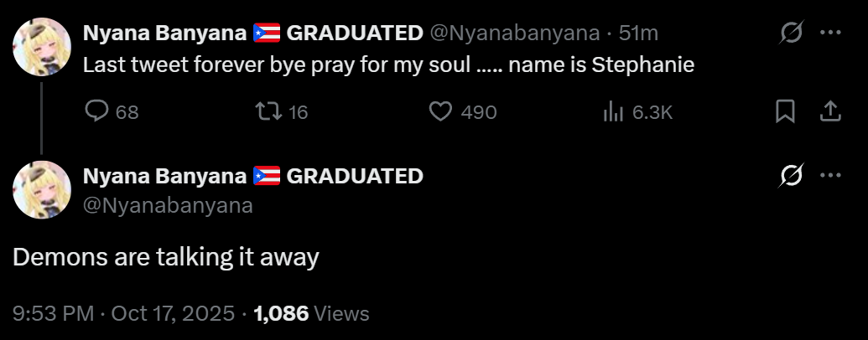Viewport: 868px width, 340px height.
Task: Click display name on second tweet
Action: click(x=165, y=176)
